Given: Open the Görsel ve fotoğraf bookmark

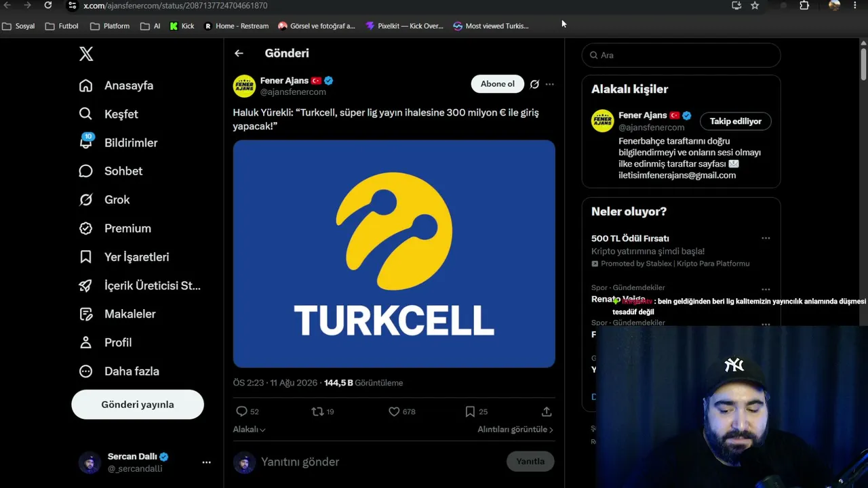Looking at the screenshot, I should coord(317,26).
